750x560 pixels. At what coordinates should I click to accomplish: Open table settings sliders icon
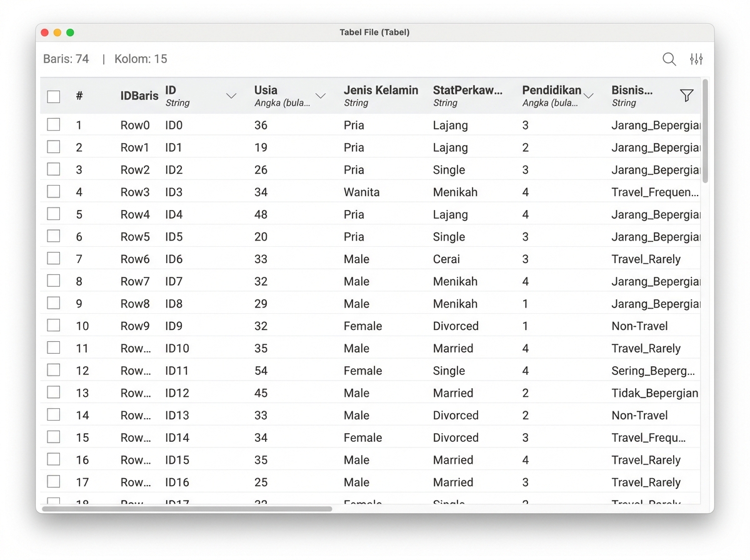(696, 59)
